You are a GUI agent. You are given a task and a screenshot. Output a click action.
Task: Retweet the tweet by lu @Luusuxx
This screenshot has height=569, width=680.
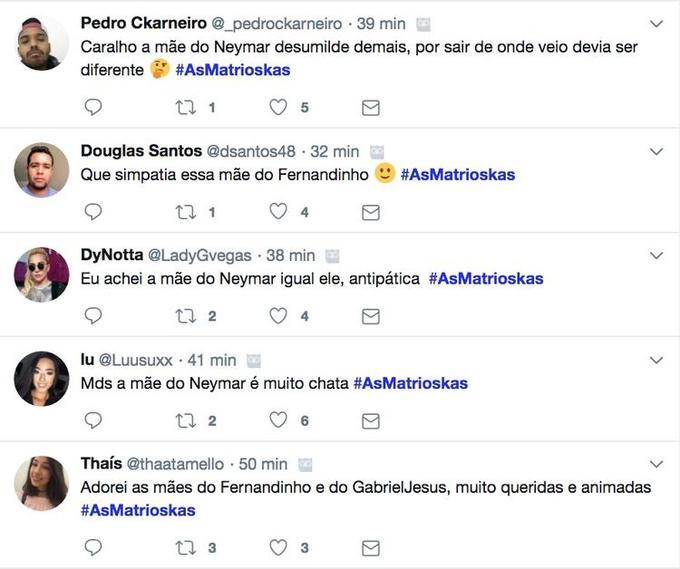pyautogui.click(x=186, y=420)
